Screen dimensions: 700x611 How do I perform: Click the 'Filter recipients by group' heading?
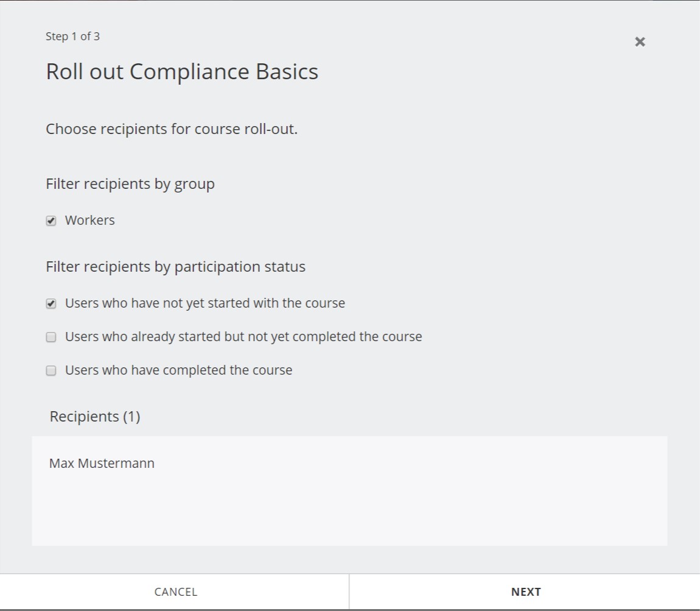(130, 184)
